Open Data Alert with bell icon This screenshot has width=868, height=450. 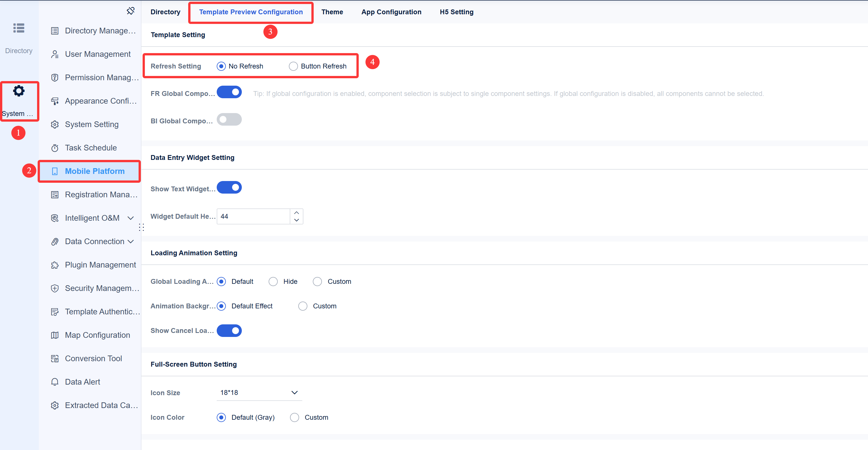(x=82, y=382)
